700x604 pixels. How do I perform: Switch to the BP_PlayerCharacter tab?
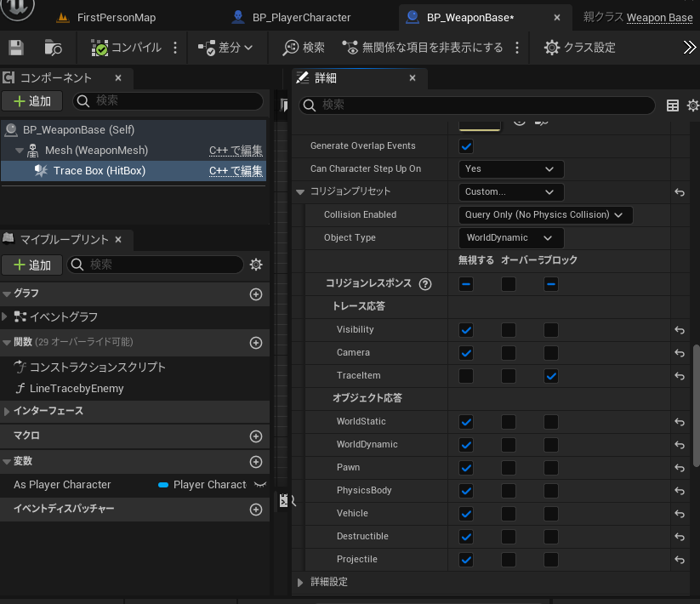pyautogui.click(x=292, y=17)
